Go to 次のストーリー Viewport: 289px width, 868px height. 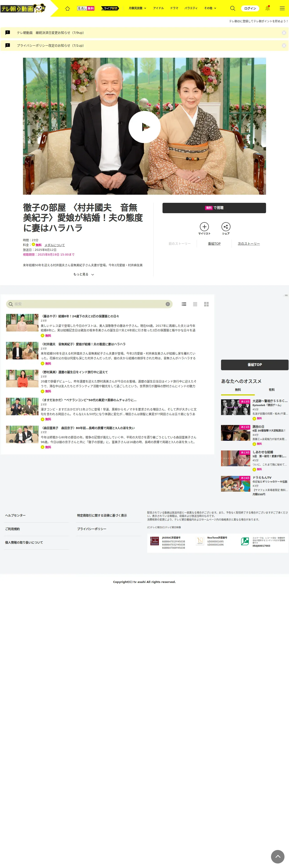point(249,244)
